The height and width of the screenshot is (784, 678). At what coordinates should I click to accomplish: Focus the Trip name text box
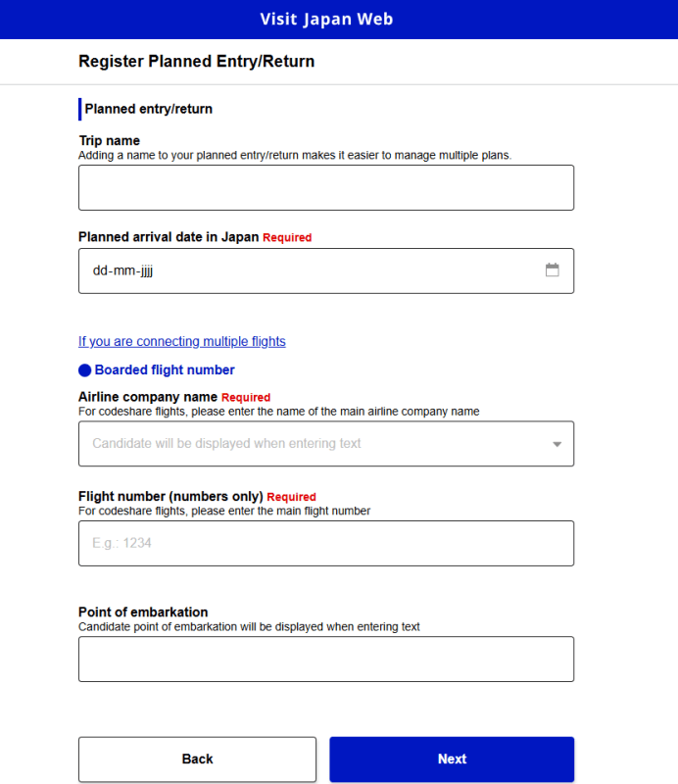[325, 187]
